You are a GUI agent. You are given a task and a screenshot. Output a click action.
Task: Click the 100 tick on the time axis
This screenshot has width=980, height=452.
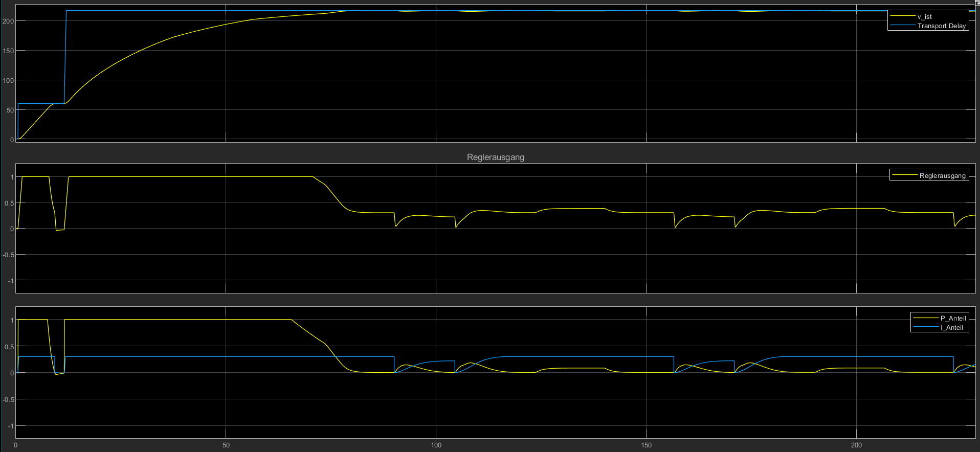(x=436, y=445)
